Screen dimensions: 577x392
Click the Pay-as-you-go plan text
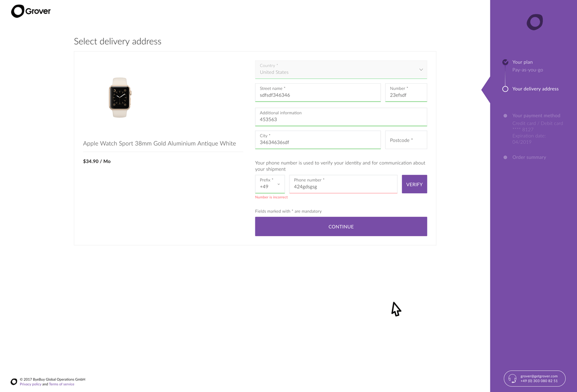(527, 70)
